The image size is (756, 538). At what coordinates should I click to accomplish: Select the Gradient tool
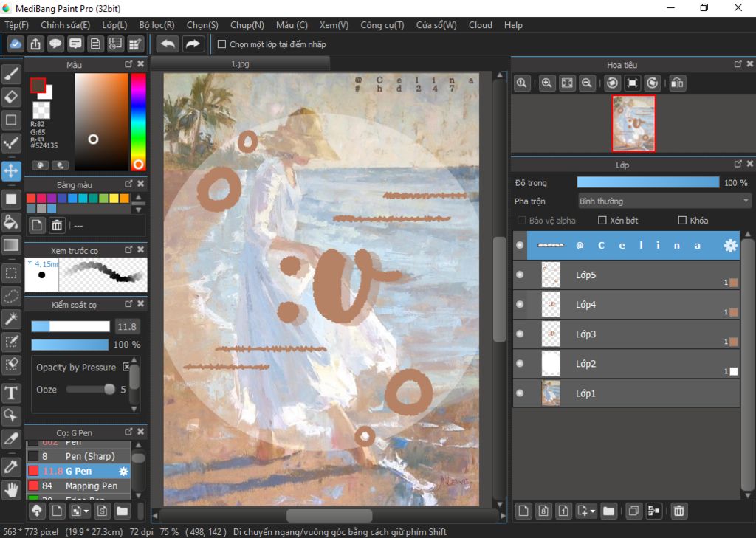coord(11,245)
